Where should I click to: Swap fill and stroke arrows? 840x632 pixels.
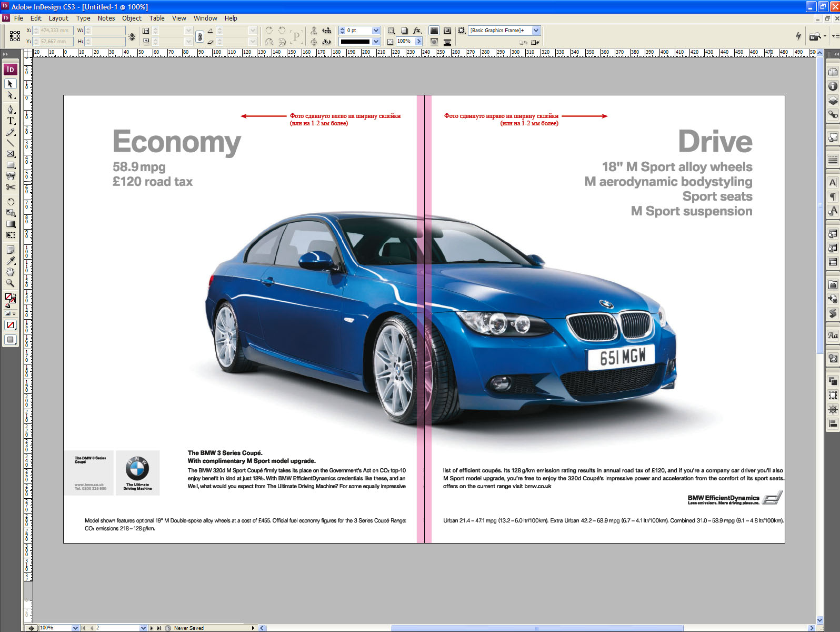pos(14,295)
